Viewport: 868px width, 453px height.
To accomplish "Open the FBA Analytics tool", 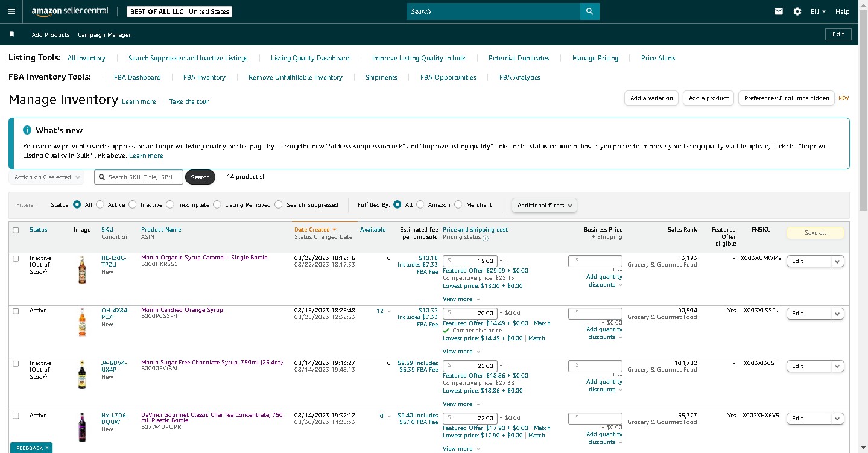I will (x=520, y=77).
